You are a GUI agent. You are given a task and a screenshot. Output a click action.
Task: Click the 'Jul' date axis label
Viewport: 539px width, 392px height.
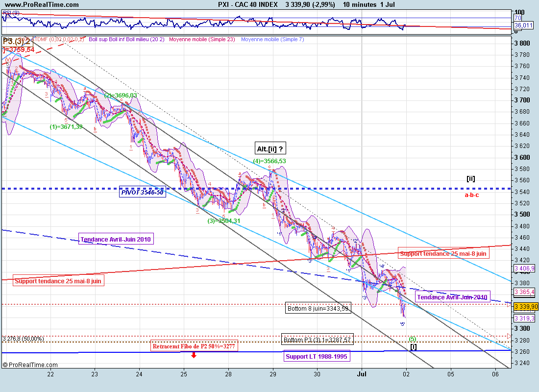[x=362, y=374]
